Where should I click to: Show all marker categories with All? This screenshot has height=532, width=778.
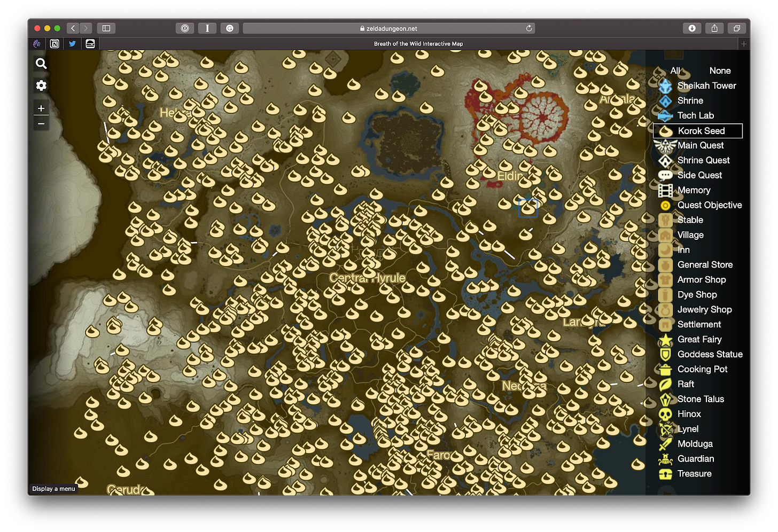tap(675, 71)
